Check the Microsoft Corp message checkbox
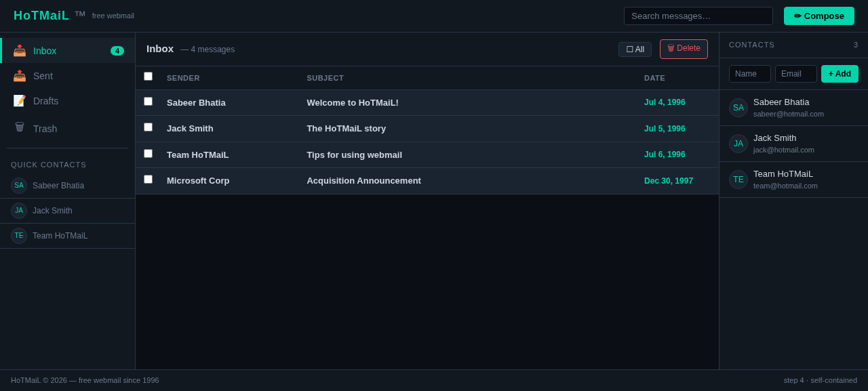 point(149,180)
